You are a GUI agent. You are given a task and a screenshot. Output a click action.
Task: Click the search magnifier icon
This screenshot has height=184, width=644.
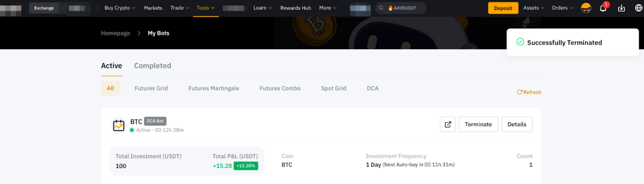(381, 8)
